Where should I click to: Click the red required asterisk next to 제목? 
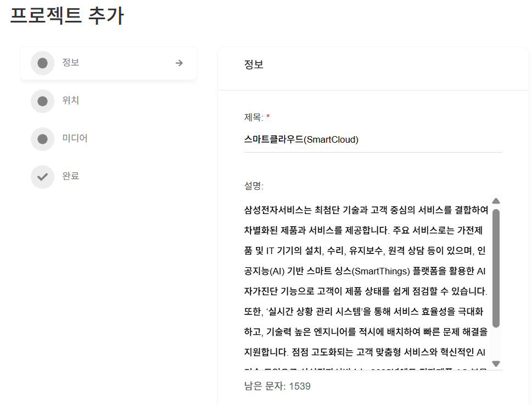click(x=268, y=116)
